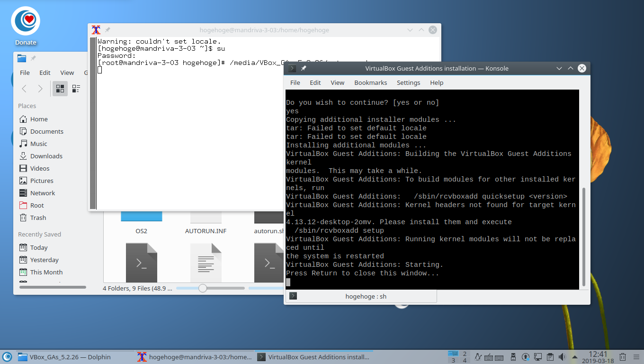Switch to the VBox_GAs Dolphin taskbar entry
The image size is (644, 364).
(x=75, y=357)
